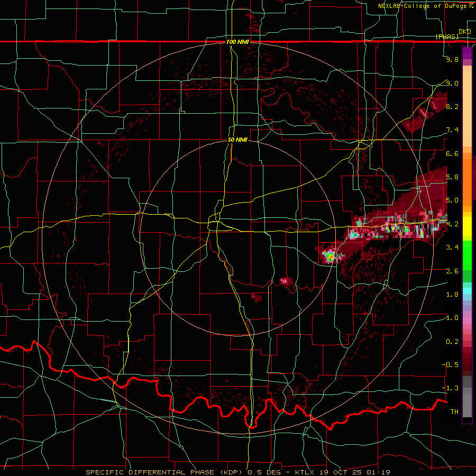Click the 8.2 value on color scale
The image size is (476, 476).
(452, 106)
